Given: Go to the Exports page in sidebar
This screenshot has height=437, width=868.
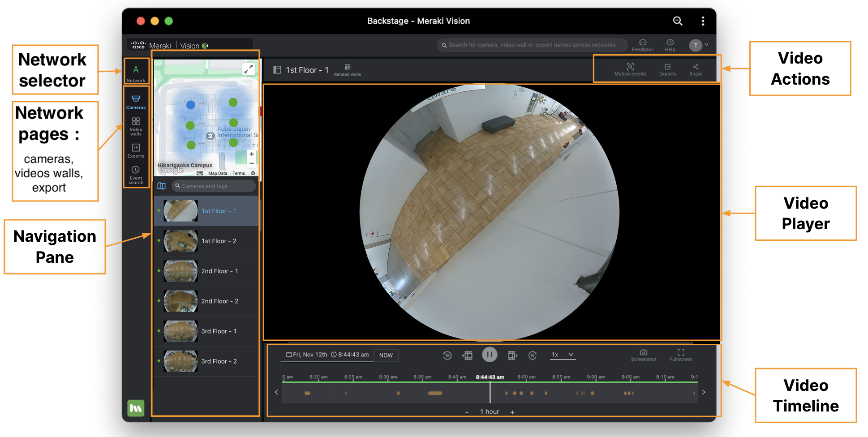Looking at the screenshot, I should tap(136, 150).
